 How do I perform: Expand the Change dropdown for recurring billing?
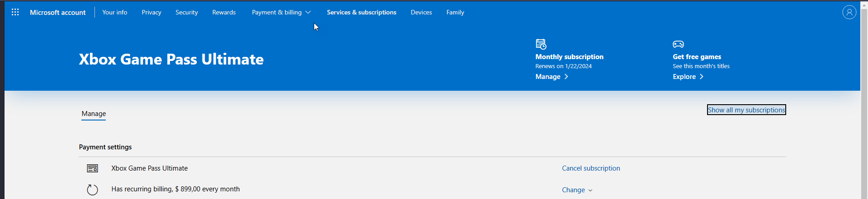coord(577,190)
